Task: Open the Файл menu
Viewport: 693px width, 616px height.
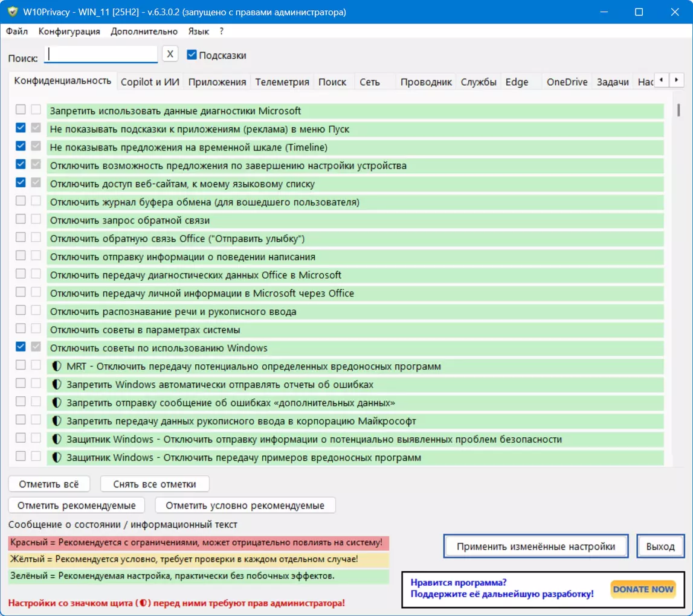Action: click(x=17, y=31)
